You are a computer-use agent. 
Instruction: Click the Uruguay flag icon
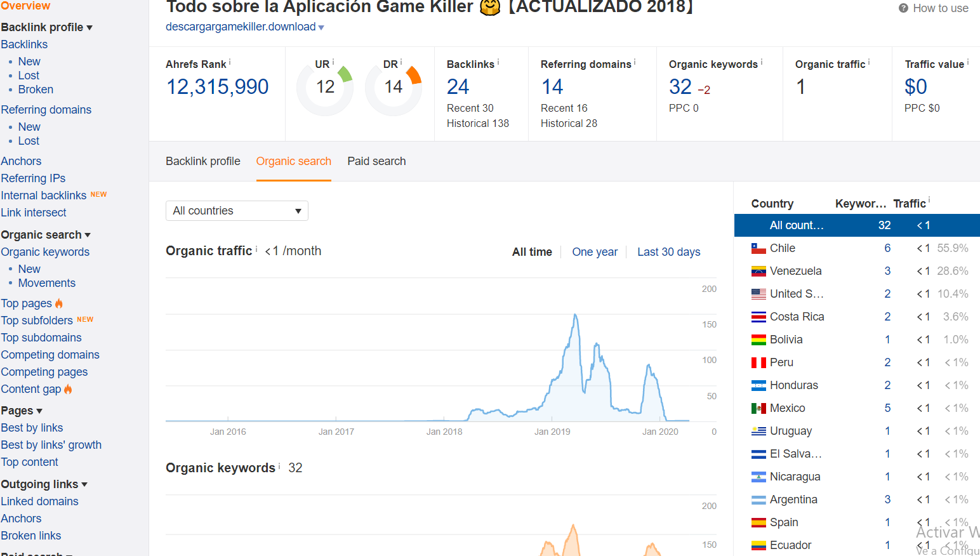(x=758, y=431)
